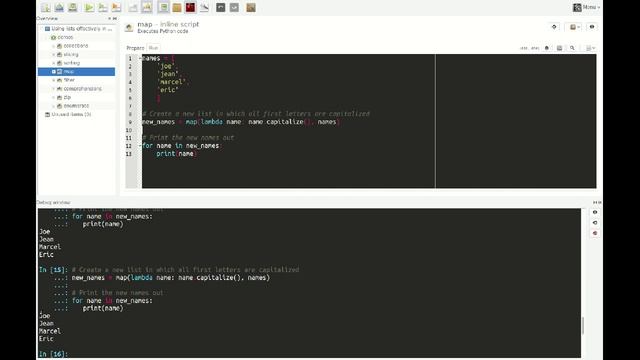Collapse the for-loop fold at line 12
Viewport: 640px width, 360px height.
[x=140, y=146]
